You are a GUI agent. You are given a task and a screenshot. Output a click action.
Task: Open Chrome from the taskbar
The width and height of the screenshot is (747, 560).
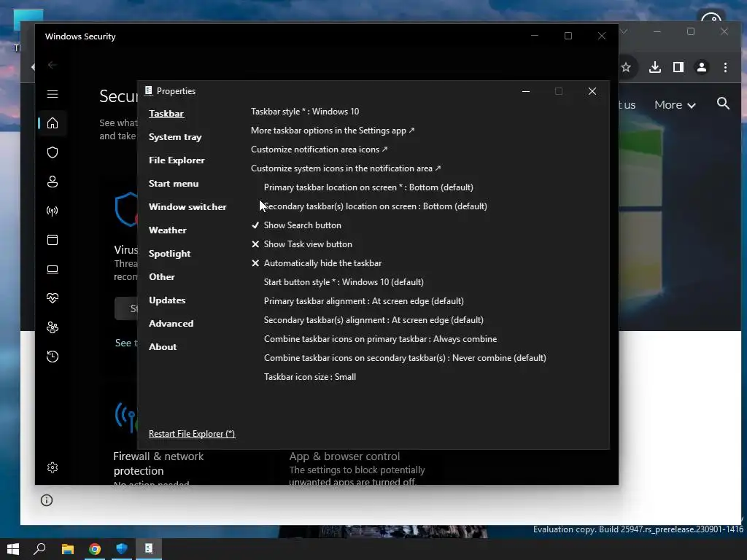(95, 549)
